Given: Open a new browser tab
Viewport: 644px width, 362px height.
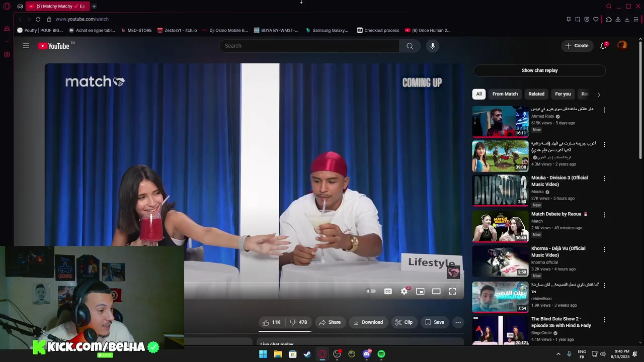Looking at the screenshot, I should tap(94, 7).
